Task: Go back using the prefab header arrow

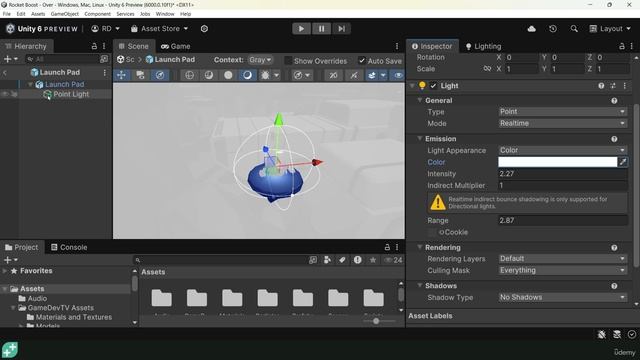Action: click(5, 73)
